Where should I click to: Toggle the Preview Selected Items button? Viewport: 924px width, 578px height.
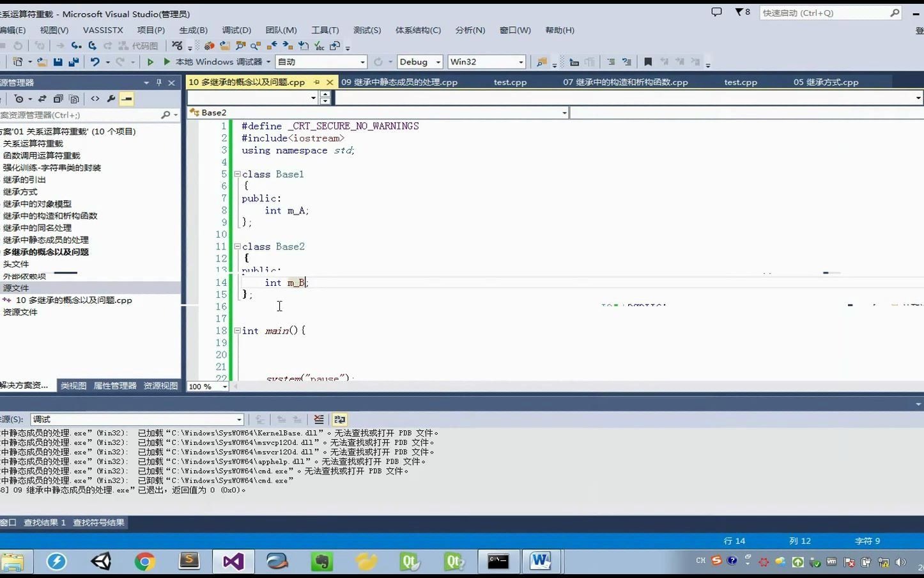click(127, 99)
